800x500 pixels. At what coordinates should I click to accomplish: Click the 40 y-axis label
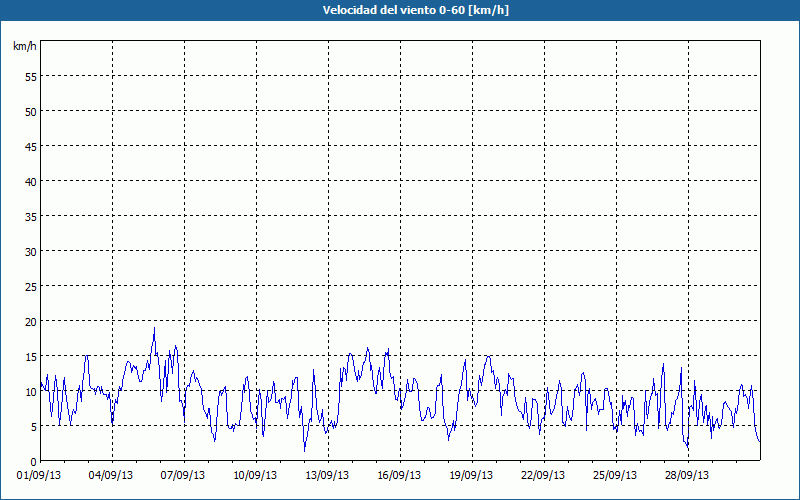point(31,182)
